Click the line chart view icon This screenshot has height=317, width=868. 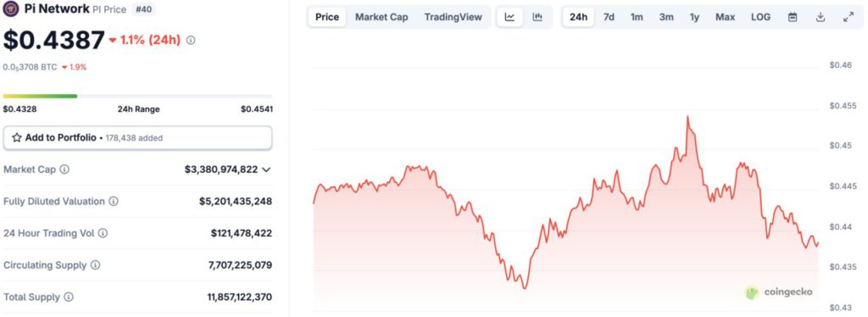click(509, 17)
